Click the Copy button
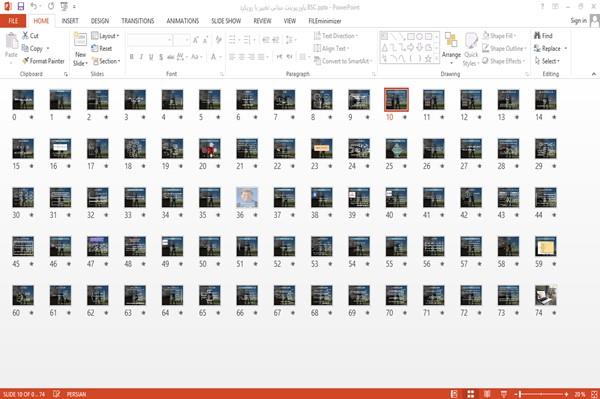The width and height of the screenshot is (600, 399). point(33,48)
